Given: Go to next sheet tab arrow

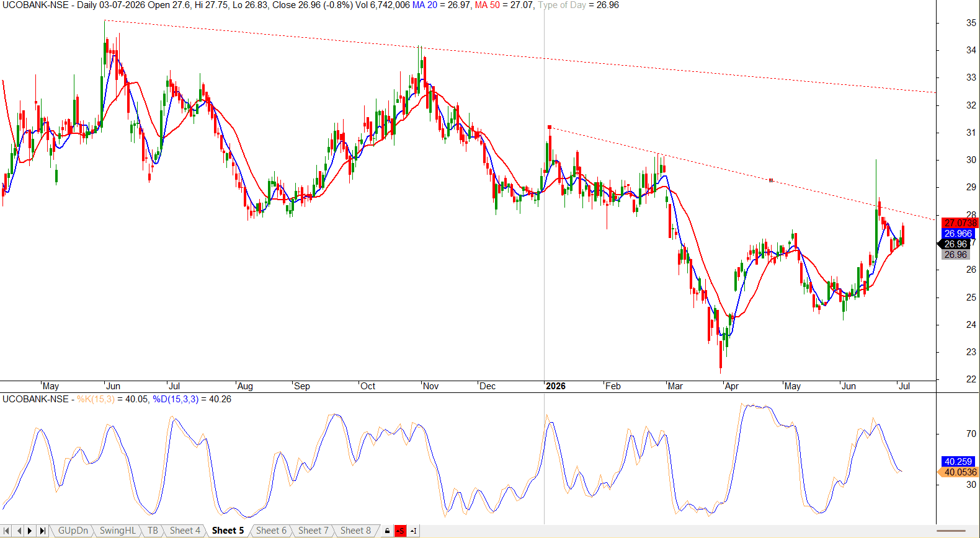Looking at the screenshot, I should coord(30,531).
